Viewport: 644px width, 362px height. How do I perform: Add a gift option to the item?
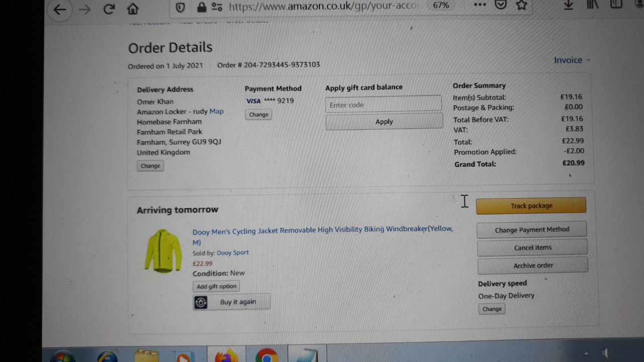pyautogui.click(x=216, y=286)
